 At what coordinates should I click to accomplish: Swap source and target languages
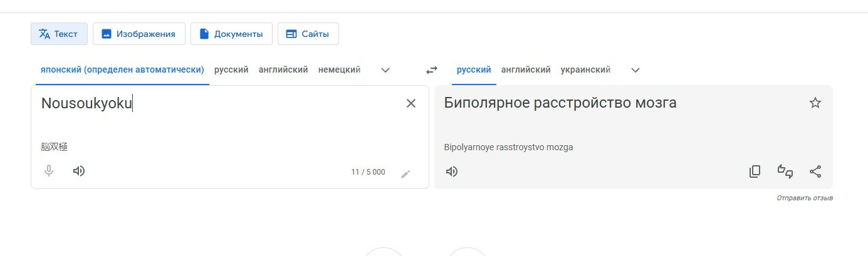point(432,70)
